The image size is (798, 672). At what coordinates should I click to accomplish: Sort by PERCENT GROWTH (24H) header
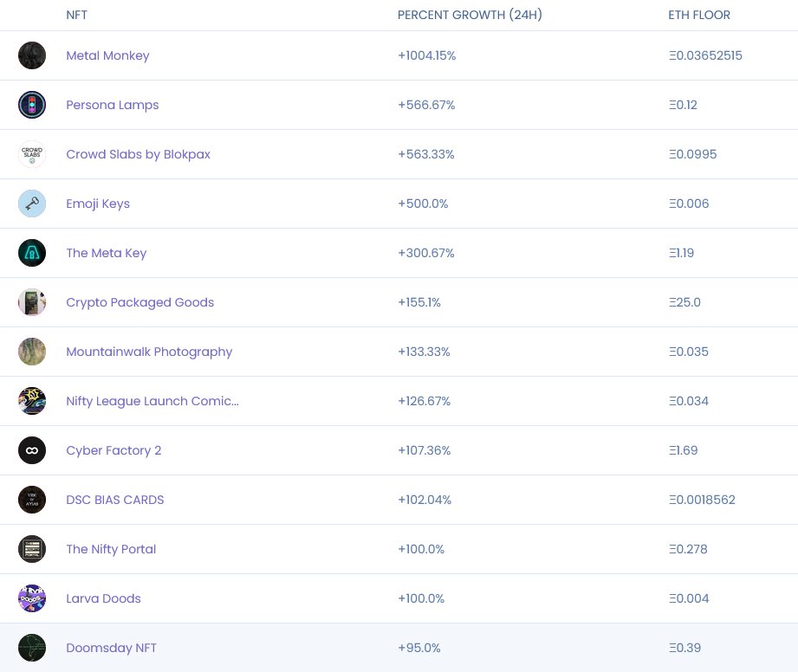point(470,15)
